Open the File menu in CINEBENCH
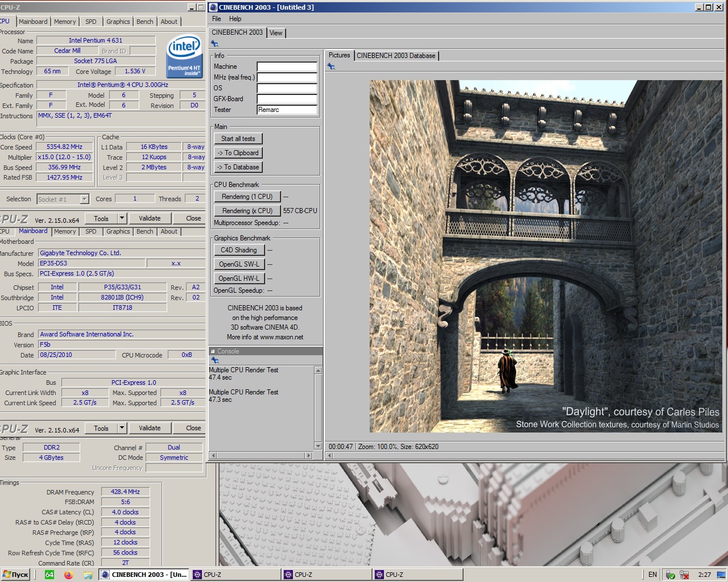The image size is (728, 582). pos(217,19)
